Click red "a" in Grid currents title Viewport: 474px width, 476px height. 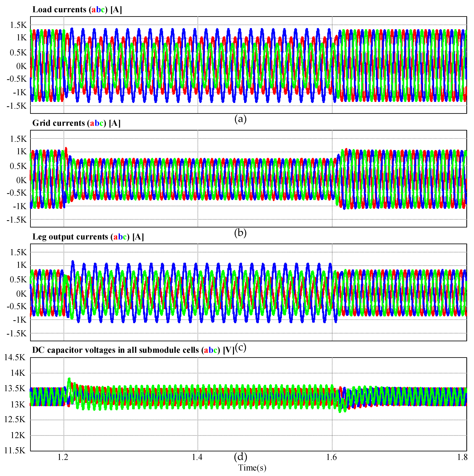92,123
